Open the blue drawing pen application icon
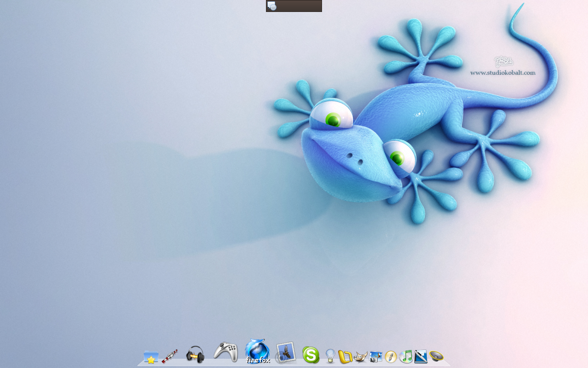Viewport: 588px width, 368px height. click(421, 356)
